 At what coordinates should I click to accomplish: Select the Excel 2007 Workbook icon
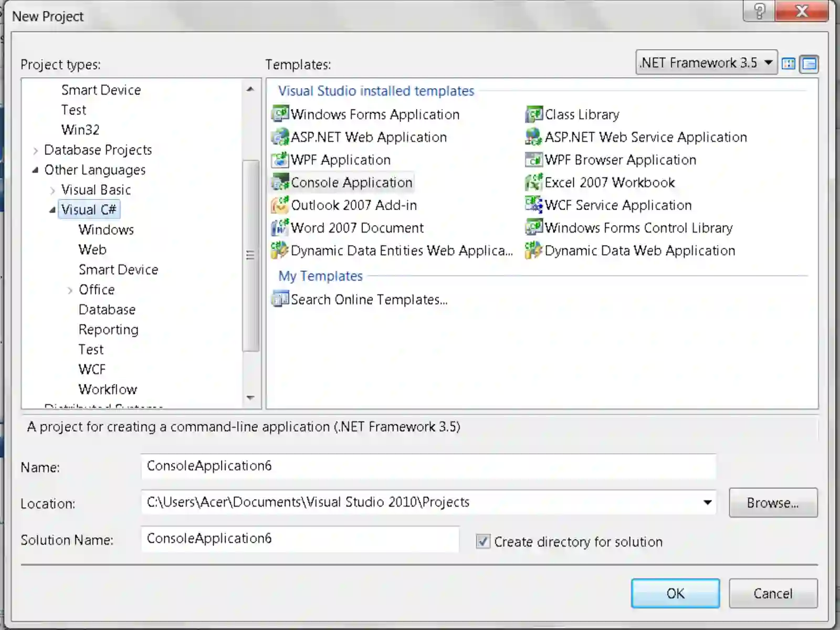click(x=534, y=182)
